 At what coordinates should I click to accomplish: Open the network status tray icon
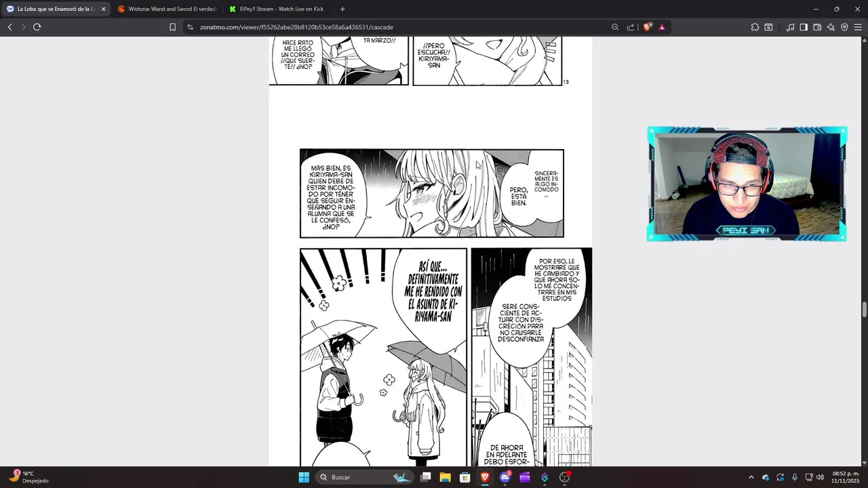coord(809,477)
